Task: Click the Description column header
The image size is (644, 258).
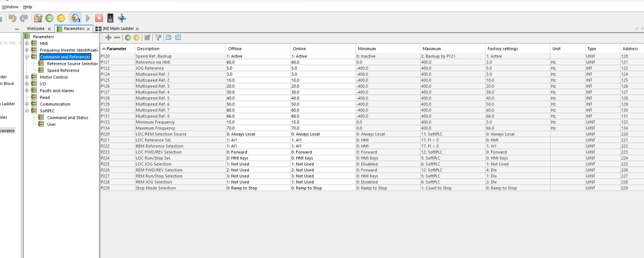Action: click(x=180, y=48)
